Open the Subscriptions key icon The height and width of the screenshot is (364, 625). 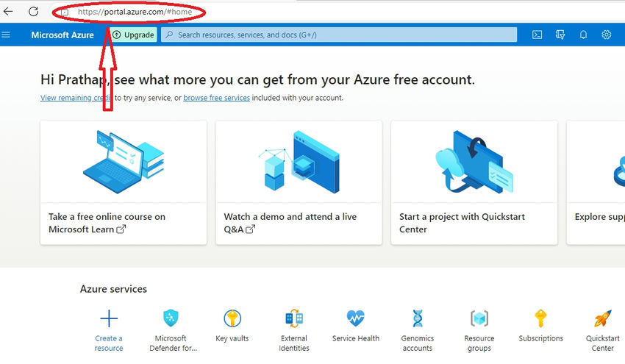540,318
